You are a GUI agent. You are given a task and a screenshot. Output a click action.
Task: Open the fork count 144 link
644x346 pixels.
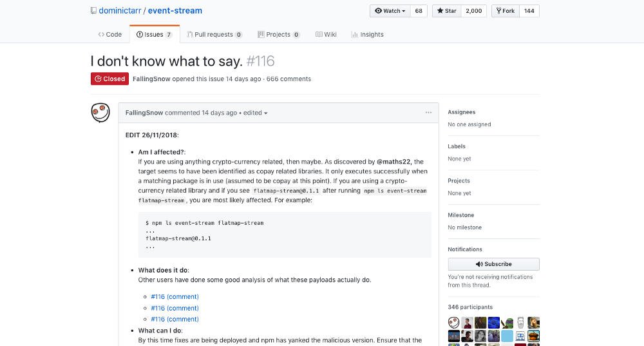529,11
